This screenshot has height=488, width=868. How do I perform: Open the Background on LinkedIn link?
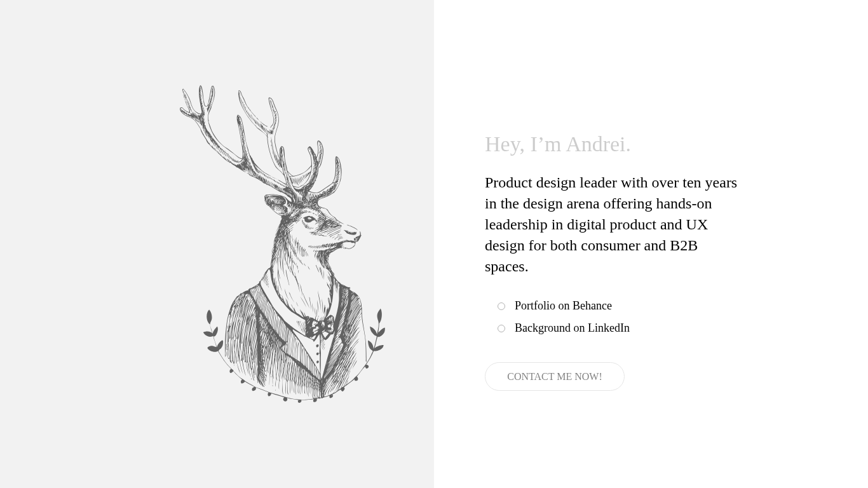pyautogui.click(x=572, y=328)
